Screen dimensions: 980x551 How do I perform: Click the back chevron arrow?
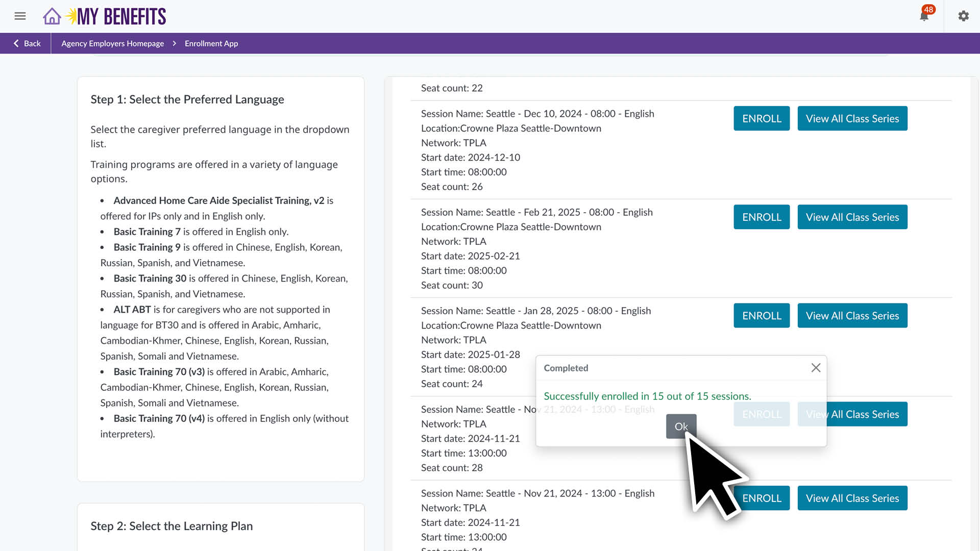[16, 43]
